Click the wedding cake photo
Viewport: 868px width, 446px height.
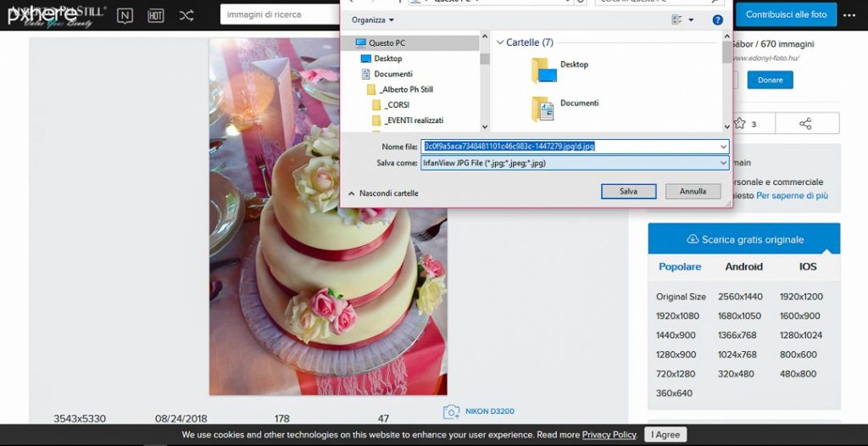pos(328,216)
